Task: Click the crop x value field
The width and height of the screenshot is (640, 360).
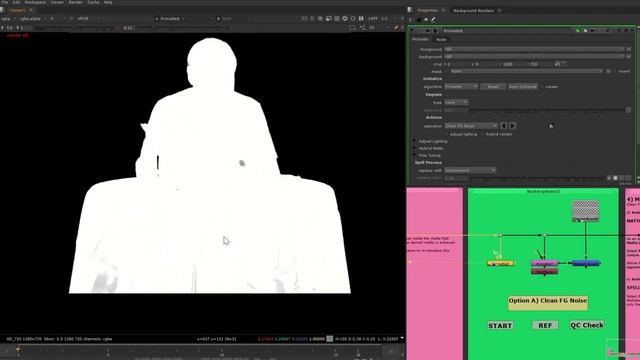Action: click(459, 64)
